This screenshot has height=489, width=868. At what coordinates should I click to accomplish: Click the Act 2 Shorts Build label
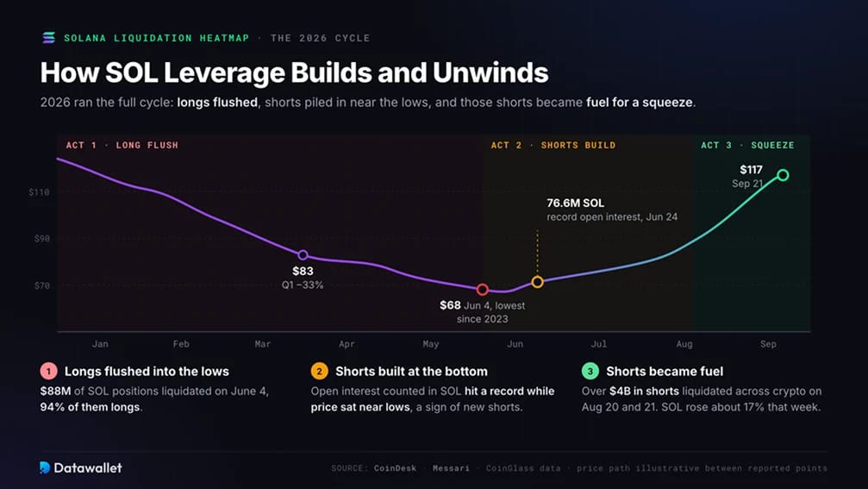coord(553,145)
